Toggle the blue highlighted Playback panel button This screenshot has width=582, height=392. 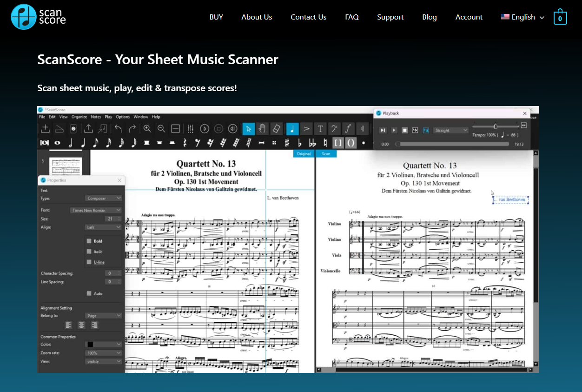click(x=426, y=131)
